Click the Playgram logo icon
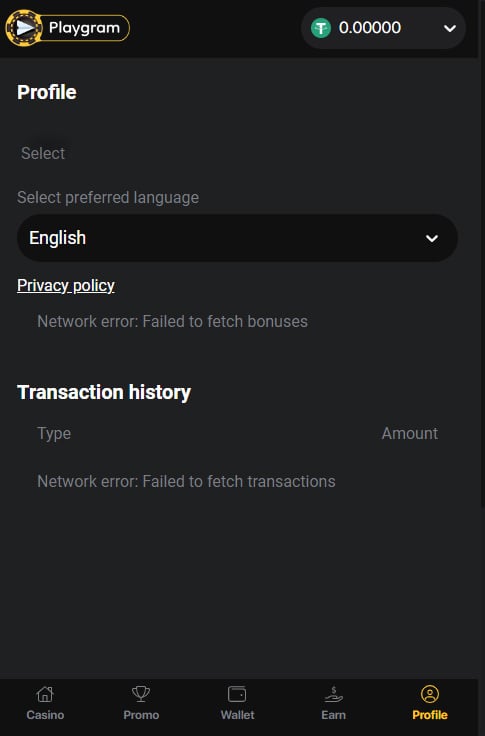The image size is (485, 736). pyautogui.click(x=23, y=28)
